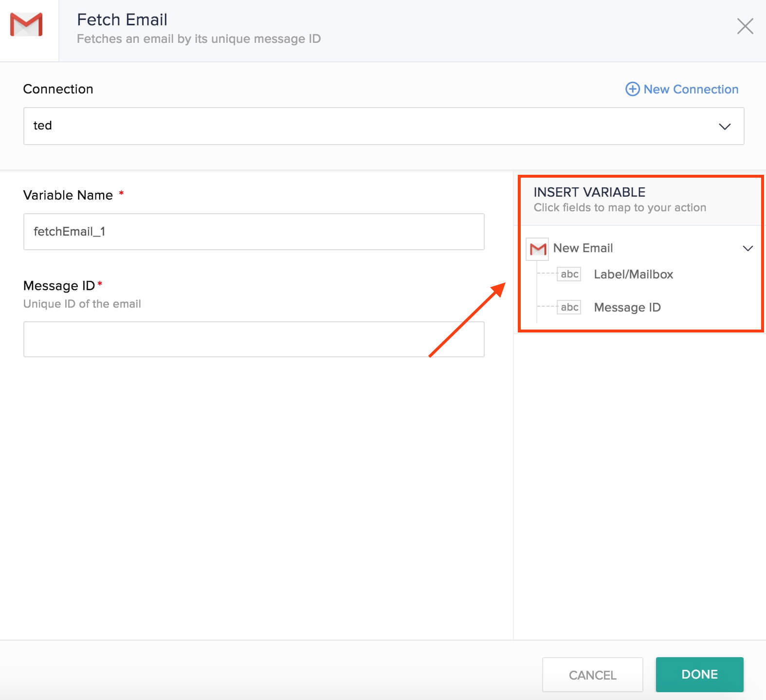
Task: Open the Connection dropdown showing ted
Action: (383, 126)
